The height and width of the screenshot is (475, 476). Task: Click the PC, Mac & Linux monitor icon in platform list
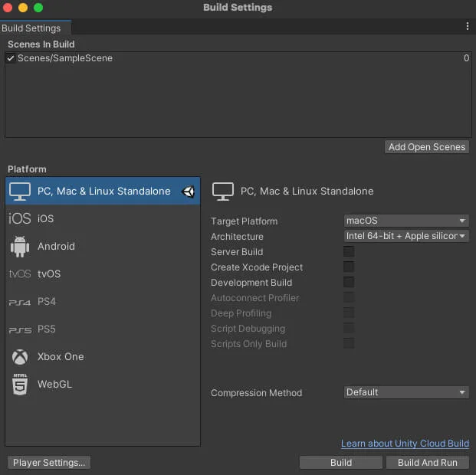[20, 192]
